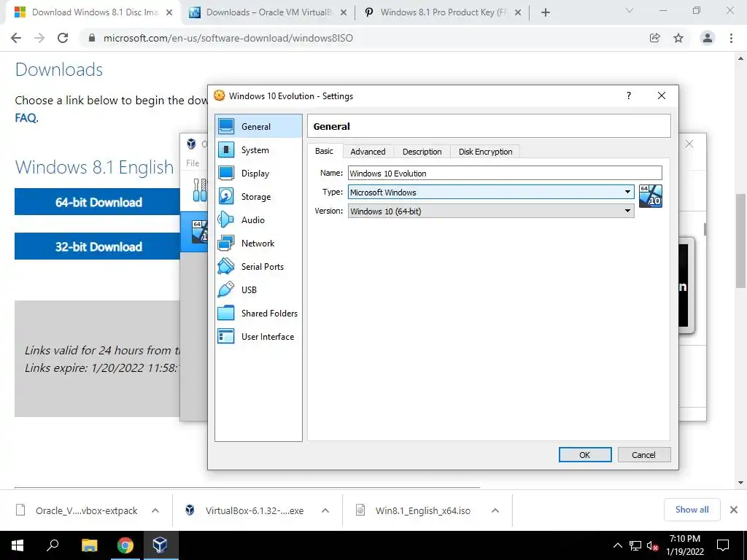Open Chrome three-dot menu
Viewport: 747px width, 560px height.
pyautogui.click(x=731, y=38)
